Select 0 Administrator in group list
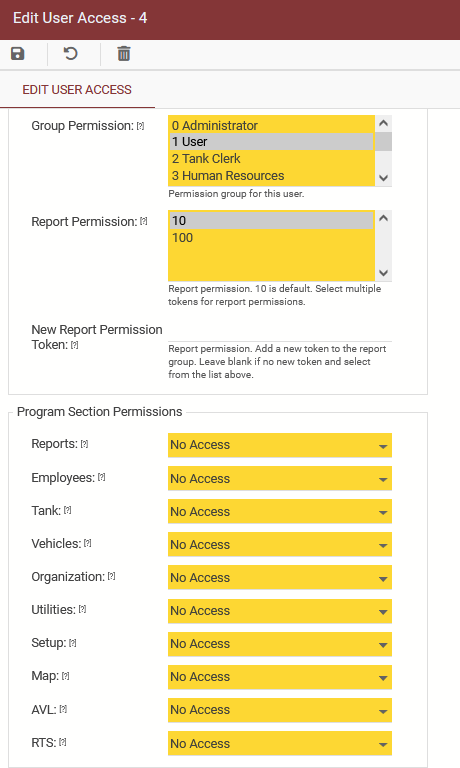This screenshot has width=460, height=768. coord(271,125)
